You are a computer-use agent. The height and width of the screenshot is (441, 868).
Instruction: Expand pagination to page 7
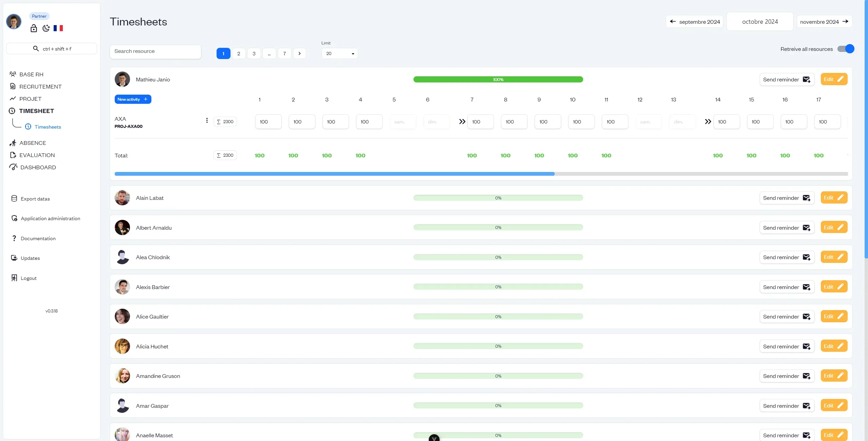click(285, 53)
